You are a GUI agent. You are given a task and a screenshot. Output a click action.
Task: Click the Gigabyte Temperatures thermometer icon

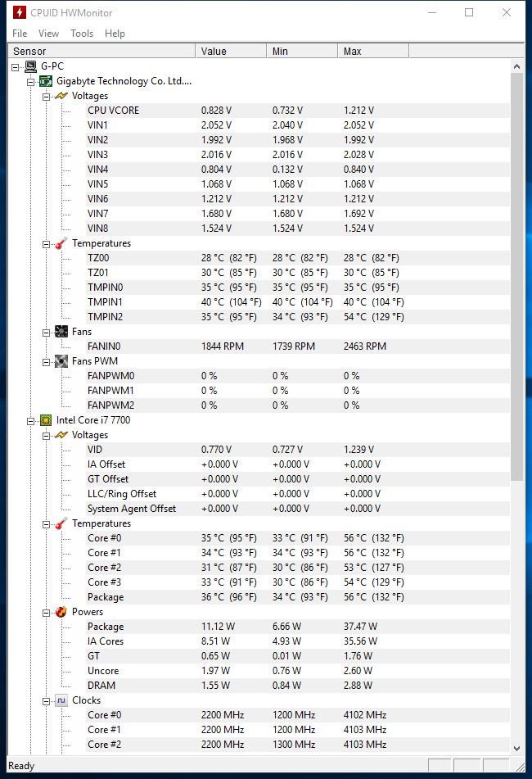tap(61, 243)
